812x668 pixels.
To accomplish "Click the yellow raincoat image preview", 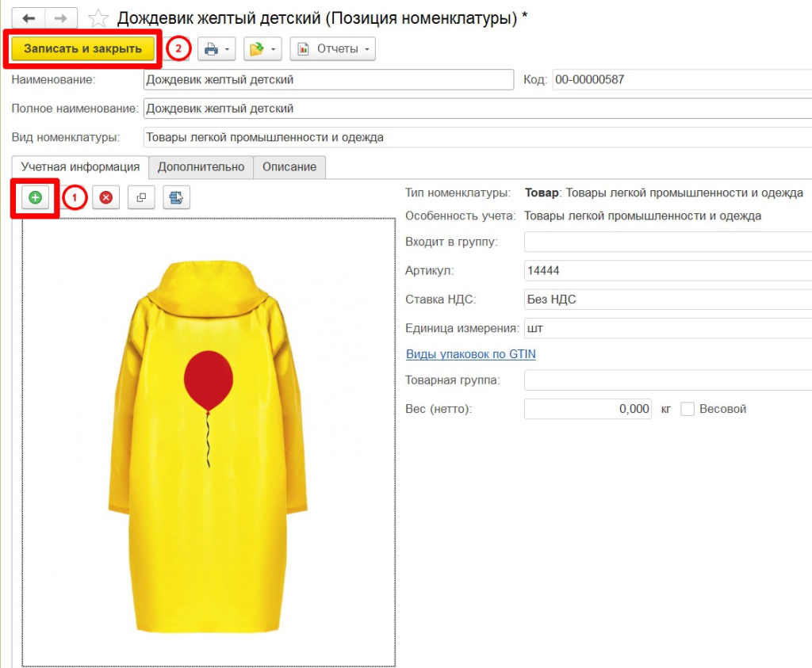I will coord(209,442).
